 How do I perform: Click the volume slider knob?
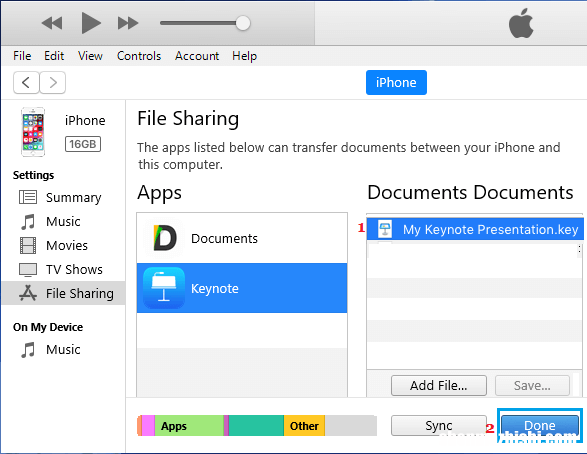(243, 23)
